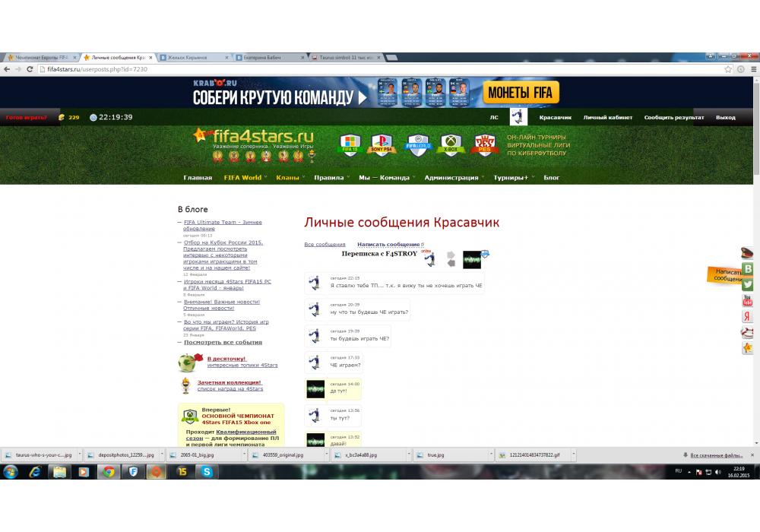Expand the Администрация menu arrow
Screen dimensions: 760x532
tap(483, 177)
